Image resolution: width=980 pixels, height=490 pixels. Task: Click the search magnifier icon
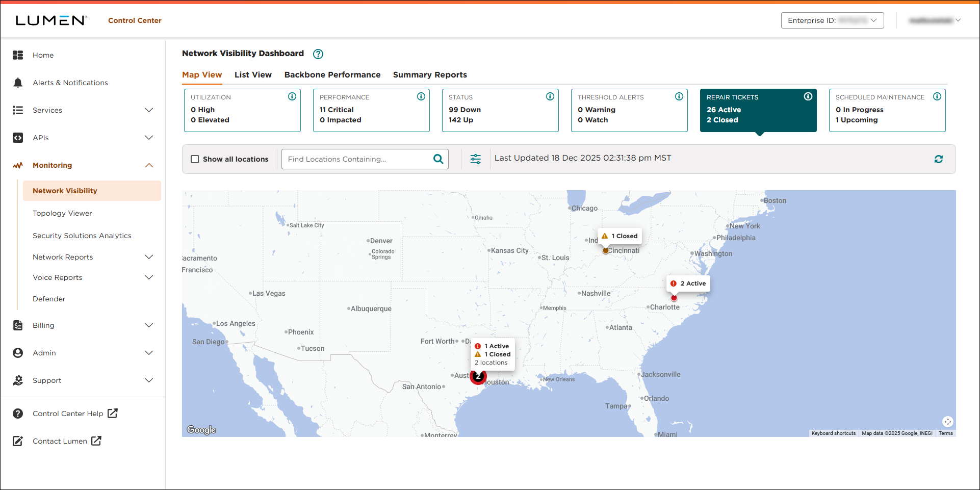[x=438, y=159]
